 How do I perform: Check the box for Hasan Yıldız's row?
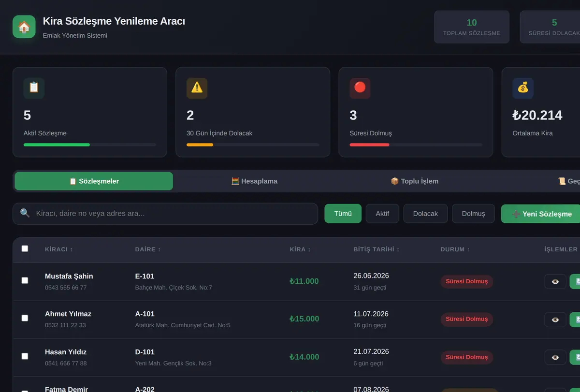[x=25, y=356]
